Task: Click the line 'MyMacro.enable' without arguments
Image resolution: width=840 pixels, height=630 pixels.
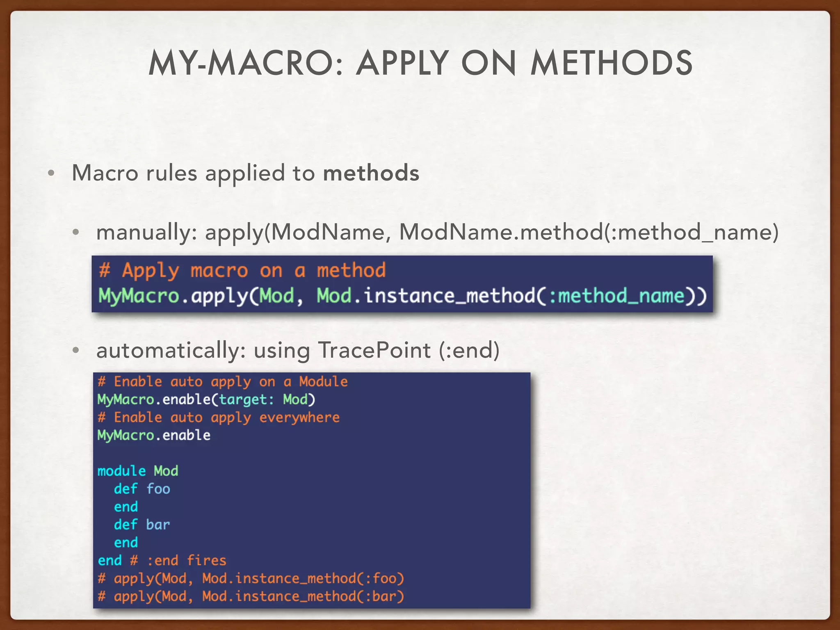Action: 154,435
